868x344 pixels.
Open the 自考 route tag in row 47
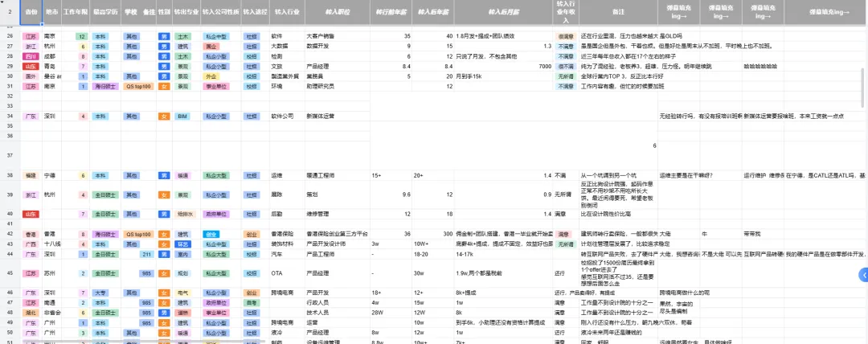[252, 302]
